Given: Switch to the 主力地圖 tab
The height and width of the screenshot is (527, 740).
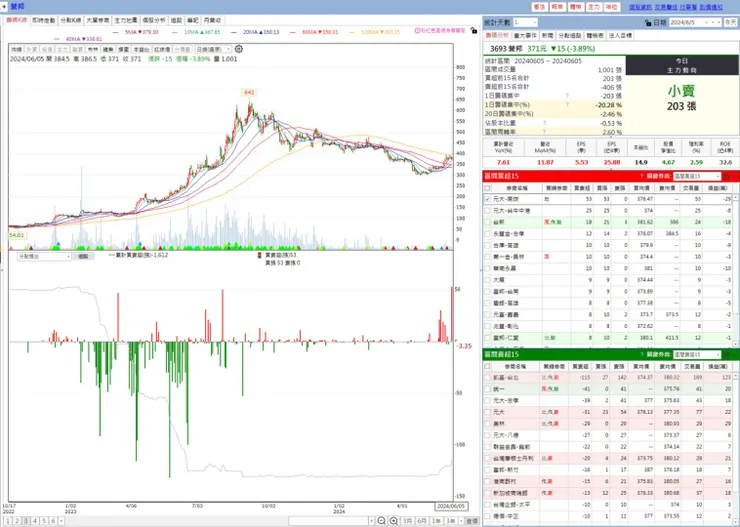Looking at the screenshot, I should click(x=126, y=20).
